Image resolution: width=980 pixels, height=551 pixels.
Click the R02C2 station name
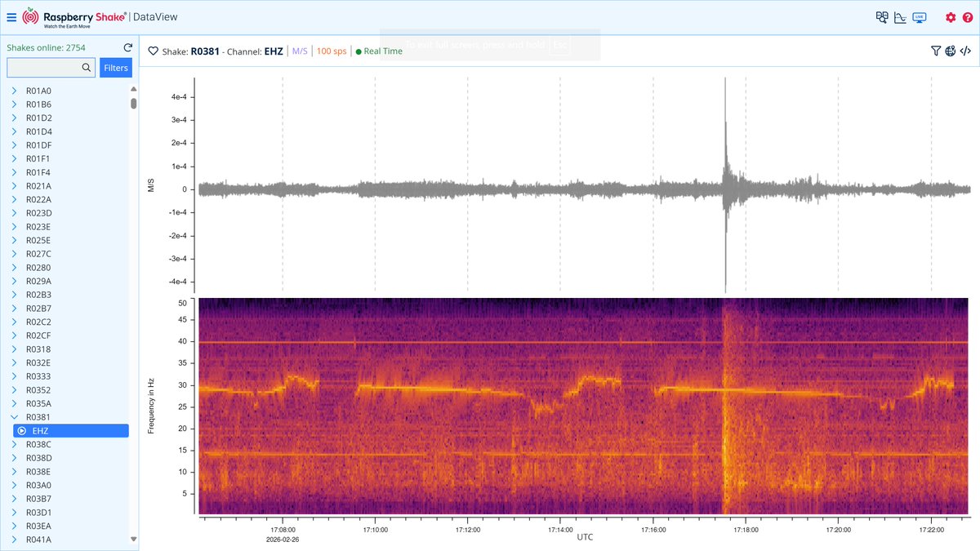(x=38, y=322)
